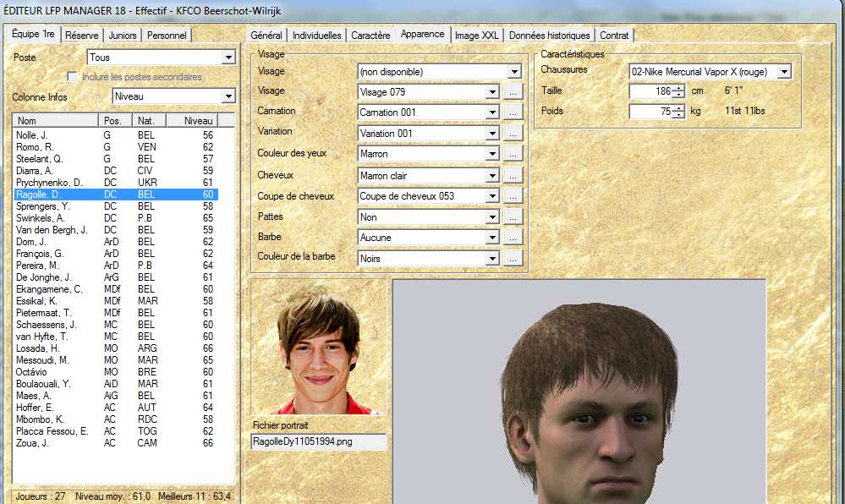
Task: Select player De Jonghe, J.
Action: pyautogui.click(x=116, y=277)
